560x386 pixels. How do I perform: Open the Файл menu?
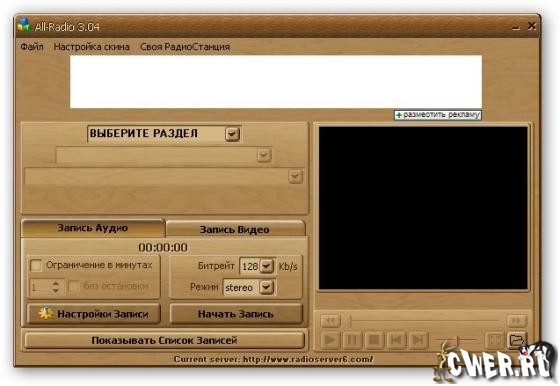32,47
